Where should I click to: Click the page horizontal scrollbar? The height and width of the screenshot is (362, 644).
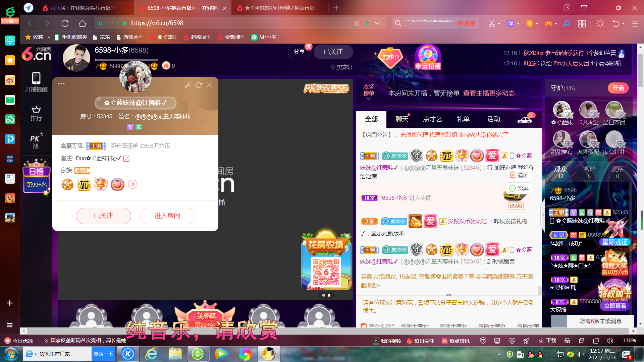coord(327,331)
